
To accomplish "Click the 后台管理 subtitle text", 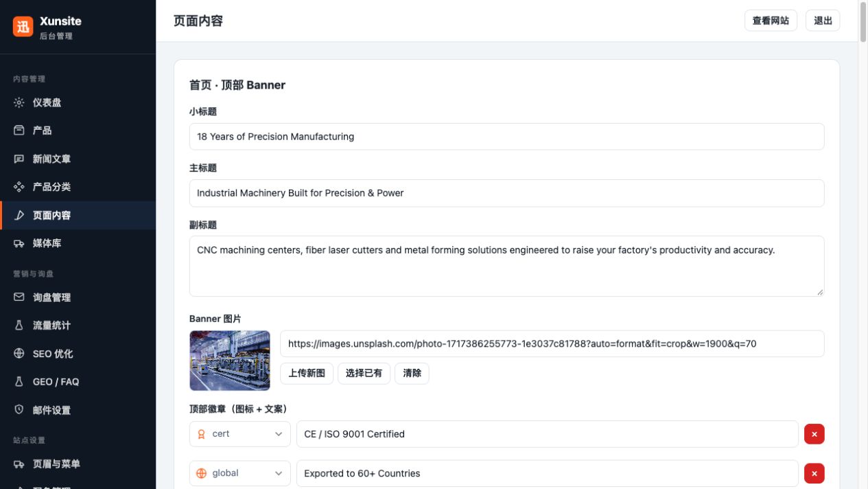I will pyautogui.click(x=56, y=36).
